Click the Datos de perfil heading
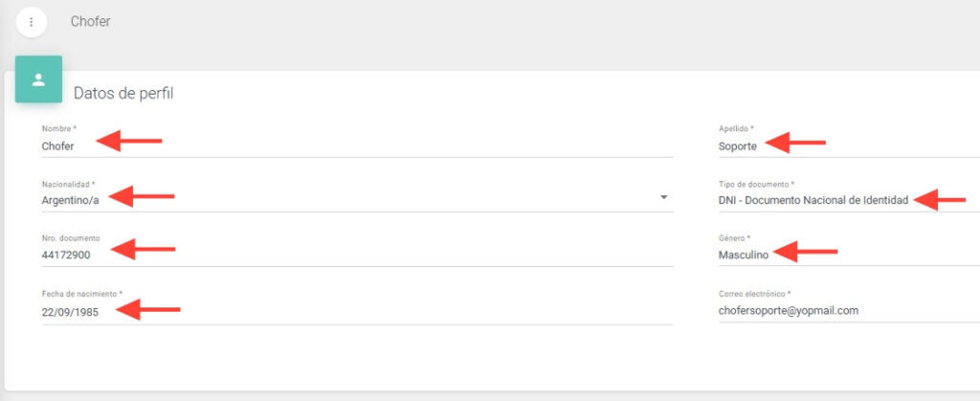Screen dimensions: 980x401 coord(123,94)
